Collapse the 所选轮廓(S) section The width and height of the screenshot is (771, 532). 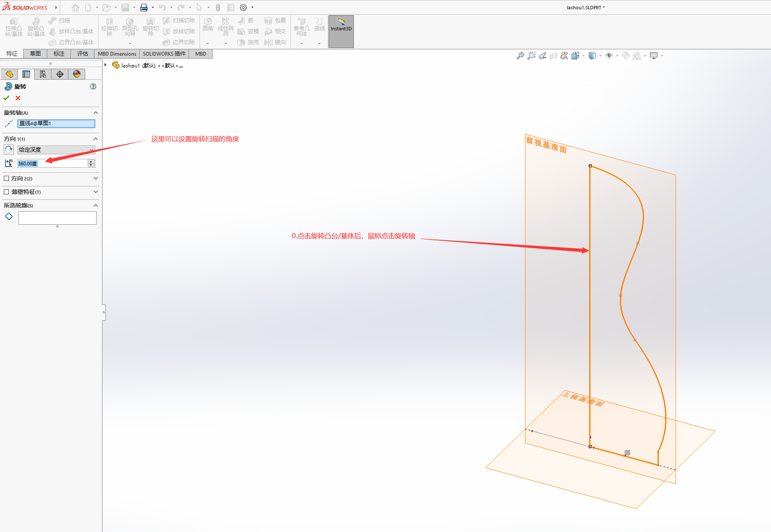point(96,205)
